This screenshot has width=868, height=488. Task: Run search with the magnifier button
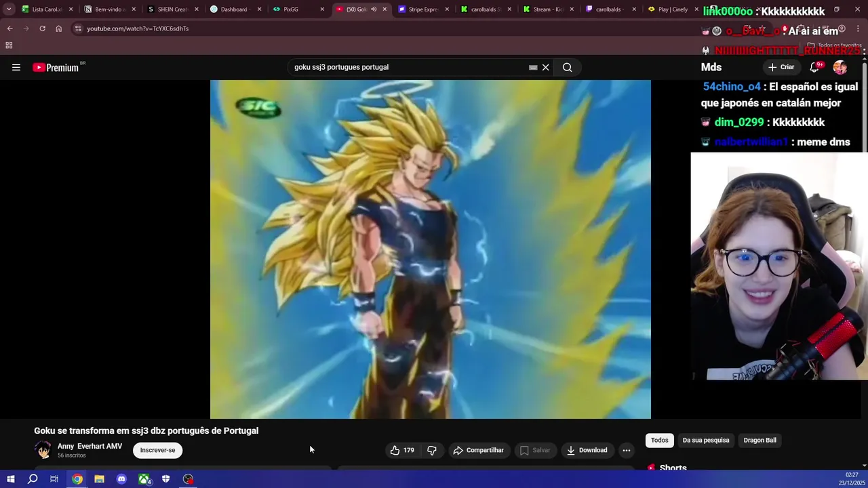(x=568, y=67)
